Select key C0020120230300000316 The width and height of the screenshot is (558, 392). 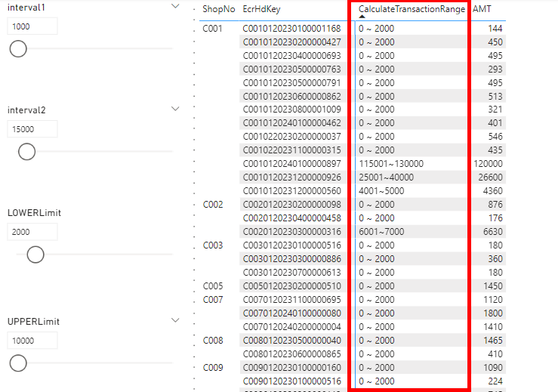coord(291,231)
